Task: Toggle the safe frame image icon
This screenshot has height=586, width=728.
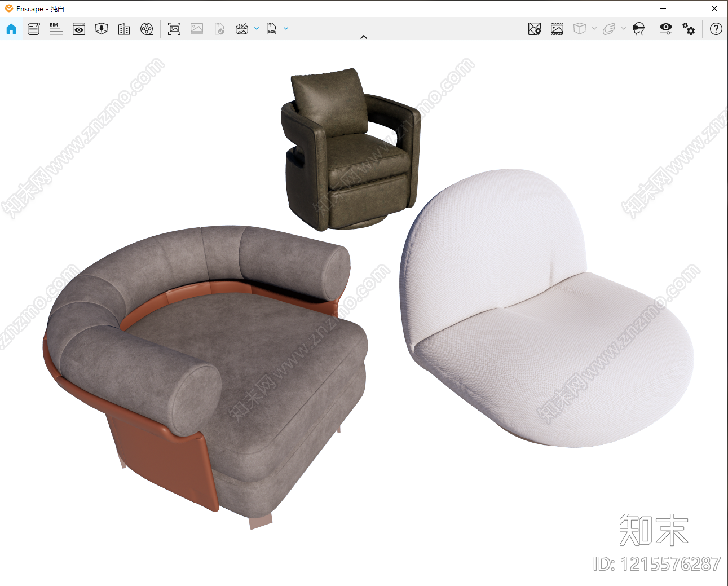Action: tap(557, 29)
